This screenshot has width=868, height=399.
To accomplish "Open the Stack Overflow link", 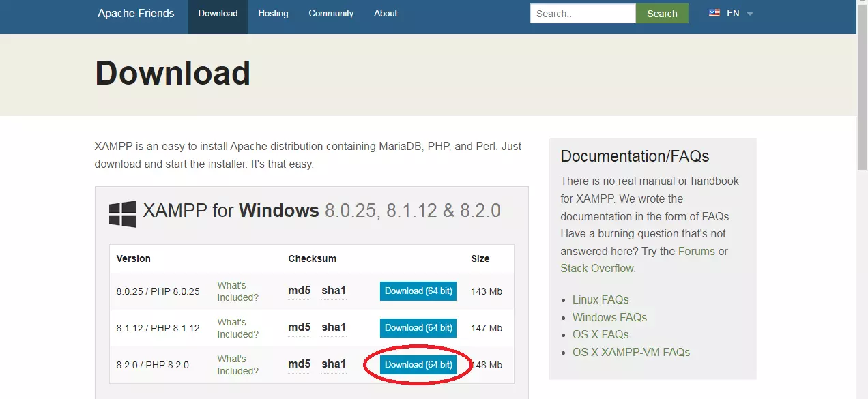I will (597, 269).
